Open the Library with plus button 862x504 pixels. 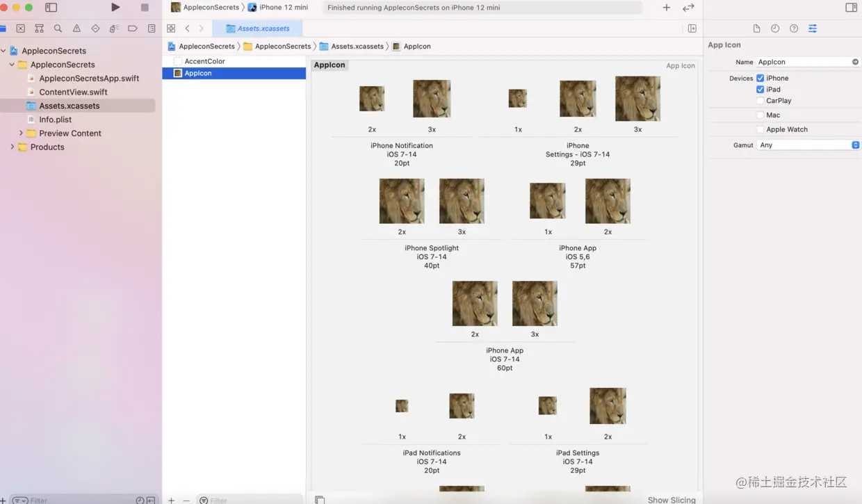coord(667,8)
